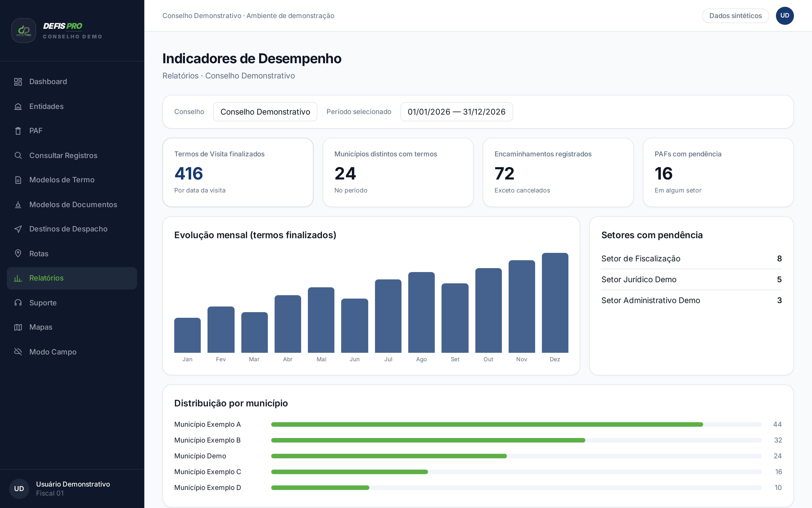812x508 pixels.
Task: Open the Rotas page
Action: (72, 254)
